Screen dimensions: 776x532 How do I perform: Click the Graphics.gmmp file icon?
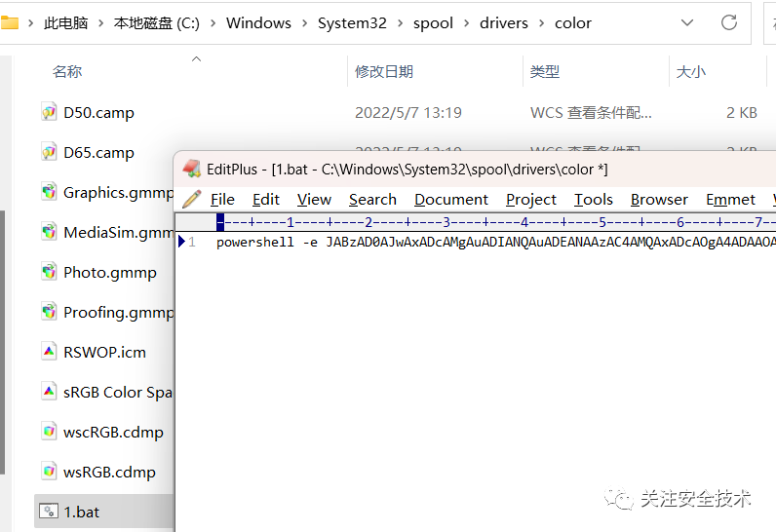[49, 192]
